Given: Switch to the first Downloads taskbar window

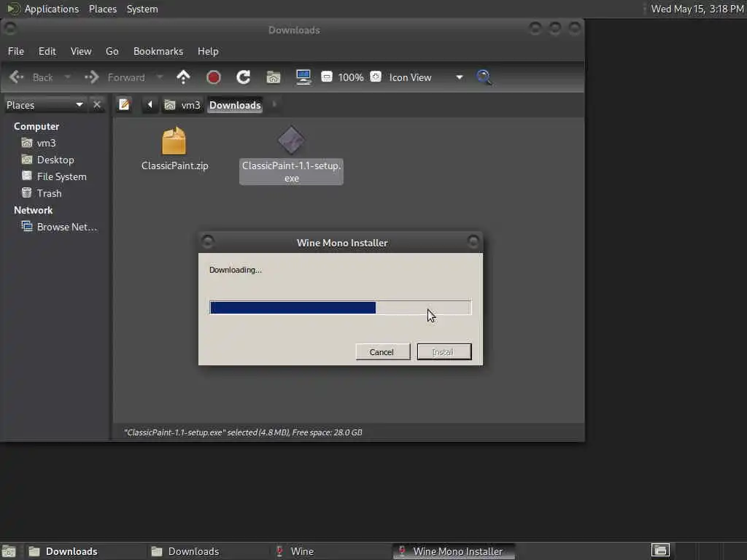Looking at the screenshot, I should tap(86, 551).
